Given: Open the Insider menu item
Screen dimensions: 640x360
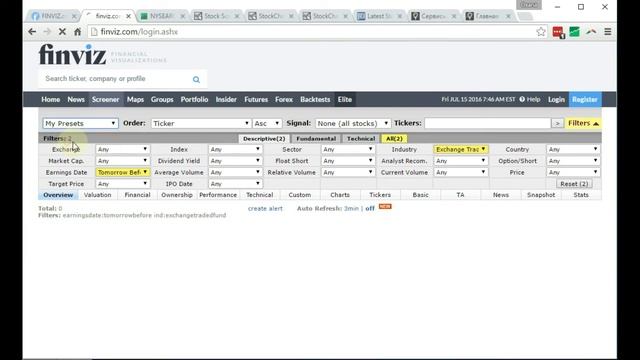Looking at the screenshot, I should [x=226, y=100].
